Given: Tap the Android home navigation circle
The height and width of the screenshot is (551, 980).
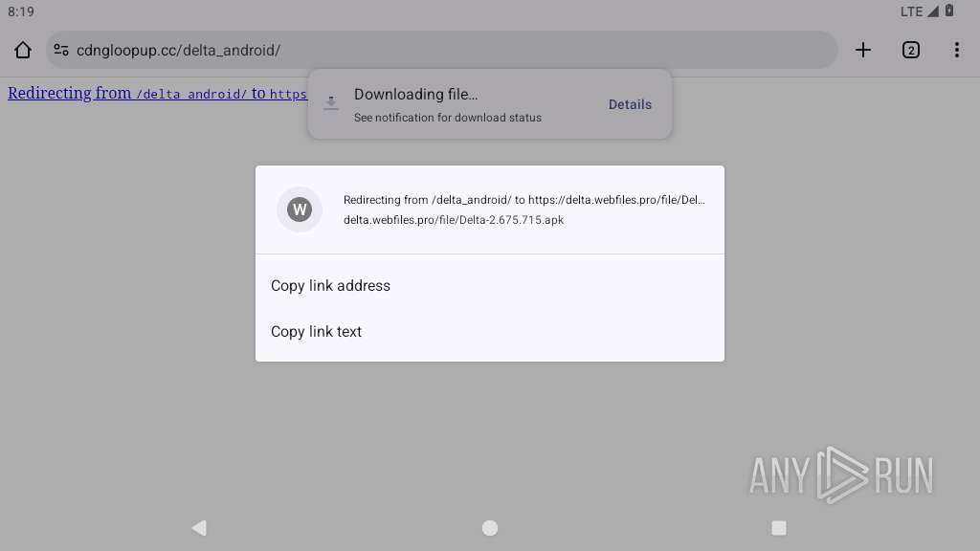Looking at the screenshot, I should pos(490,528).
